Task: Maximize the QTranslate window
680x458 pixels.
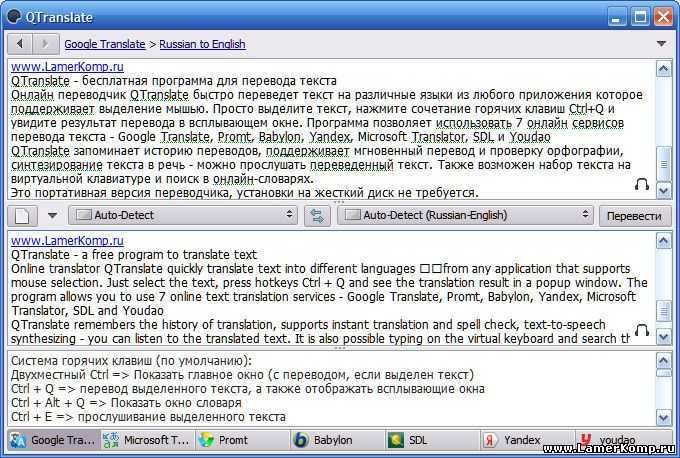Action: [640, 17]
